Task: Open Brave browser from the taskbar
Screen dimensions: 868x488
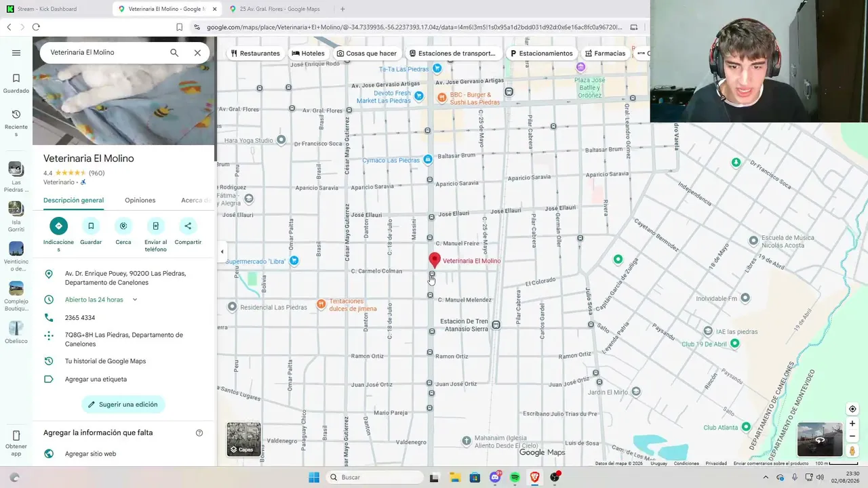Action: tap(535, 477)
